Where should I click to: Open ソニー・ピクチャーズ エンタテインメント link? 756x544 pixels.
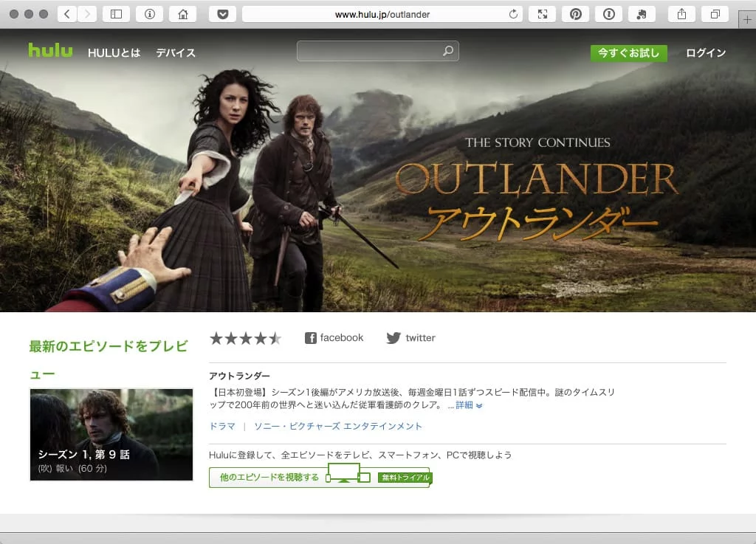pos(338,426)
